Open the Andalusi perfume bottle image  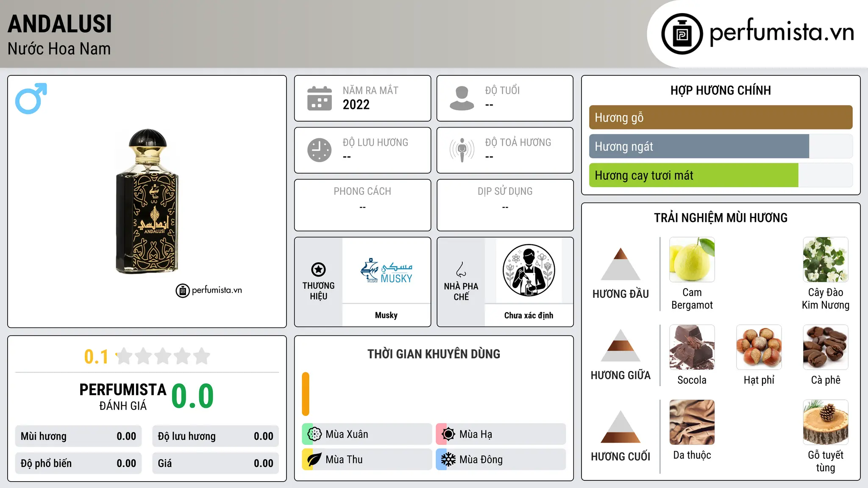click(x=147, y=201)
